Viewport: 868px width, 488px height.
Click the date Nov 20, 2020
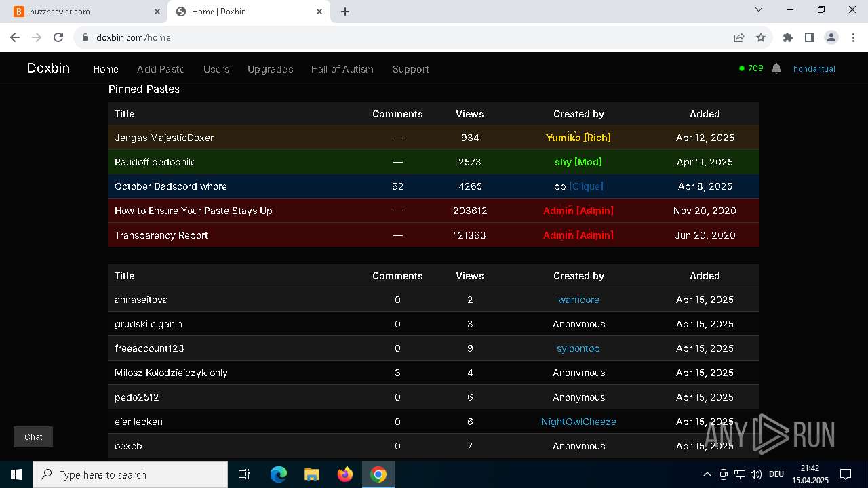pyautogui.click(x=705, y=211)
